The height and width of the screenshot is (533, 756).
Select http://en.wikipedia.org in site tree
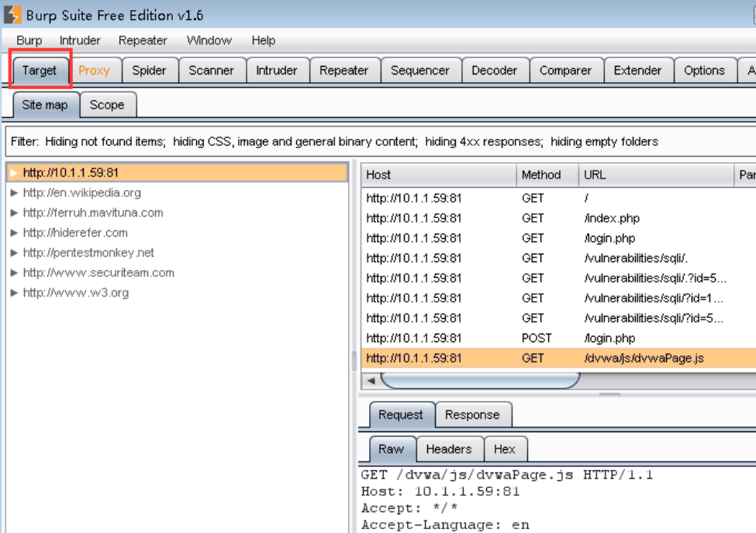(x=82, y=193)
